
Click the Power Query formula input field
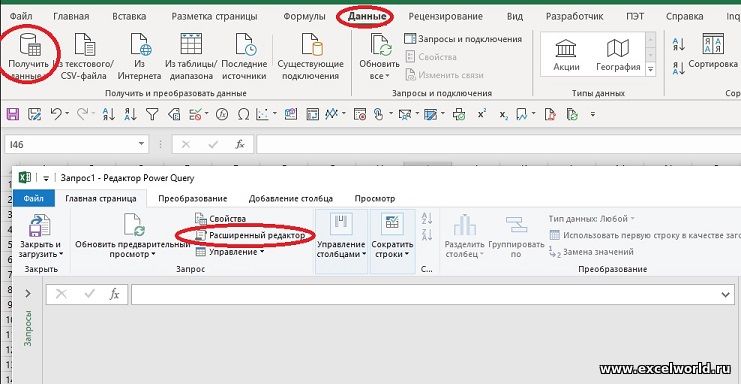425,295
